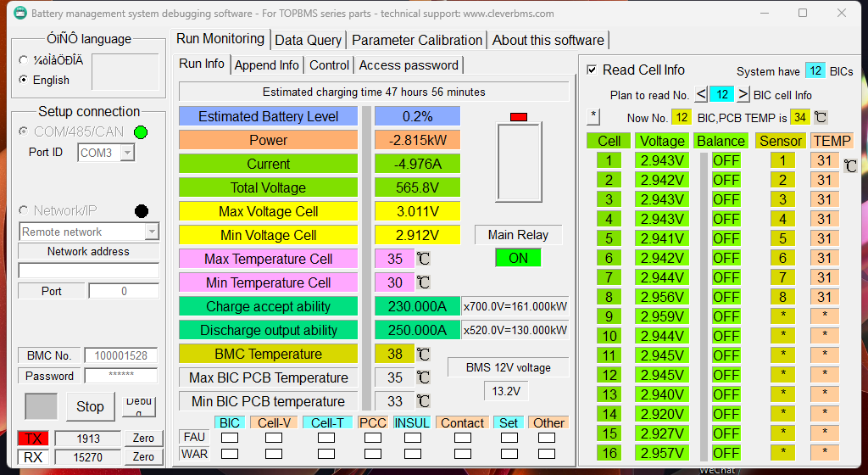Choose the Network/IP connection radio button
The image size is (868, 475).
tap(23, 210)
